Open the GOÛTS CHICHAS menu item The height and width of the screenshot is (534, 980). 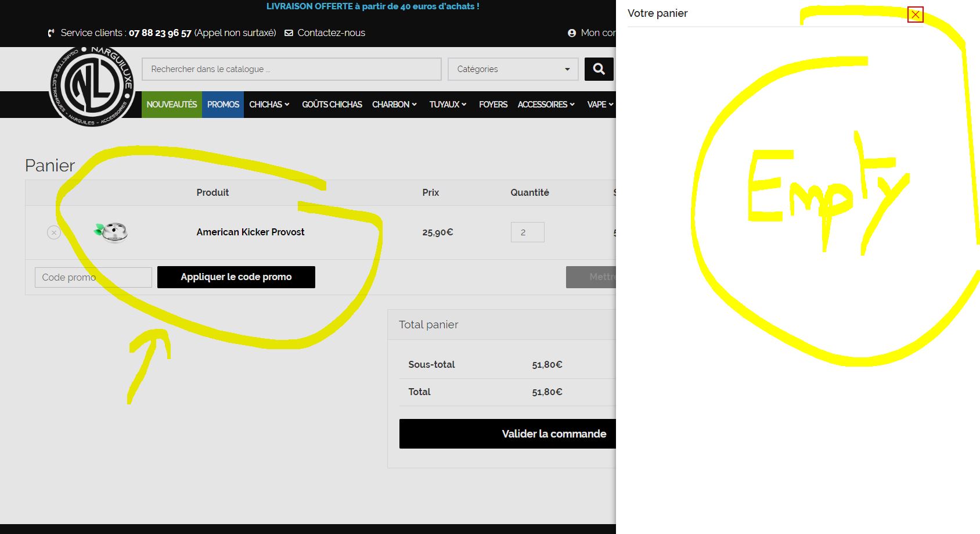point(332,105)
